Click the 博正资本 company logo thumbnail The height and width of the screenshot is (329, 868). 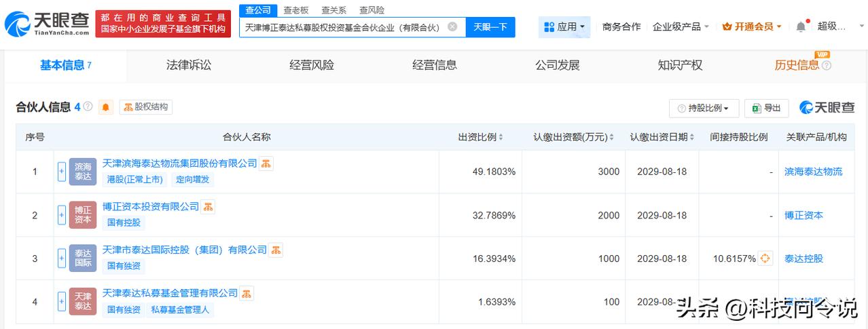click(83, 215)
